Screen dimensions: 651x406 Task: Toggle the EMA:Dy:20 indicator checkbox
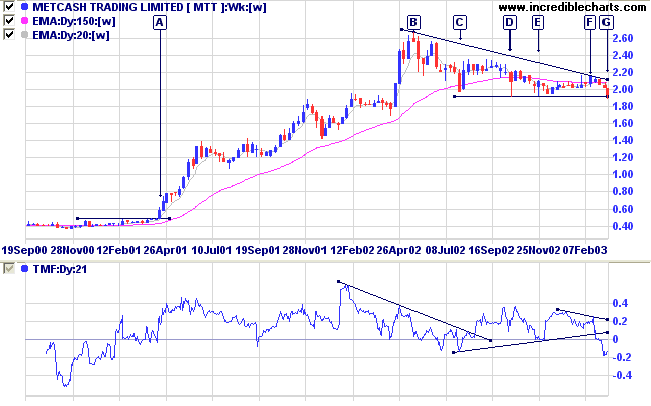tap(9, 34)
